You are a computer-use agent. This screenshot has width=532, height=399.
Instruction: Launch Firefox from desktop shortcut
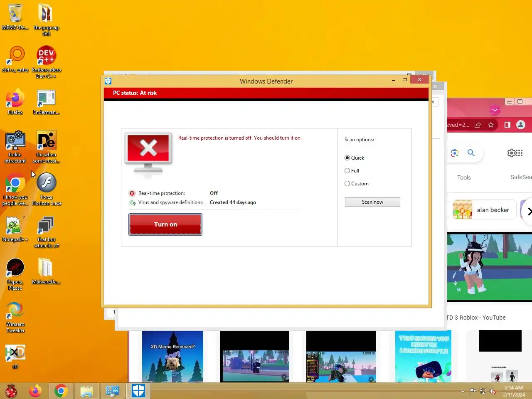pyautogui.click(x=15, y=101)
